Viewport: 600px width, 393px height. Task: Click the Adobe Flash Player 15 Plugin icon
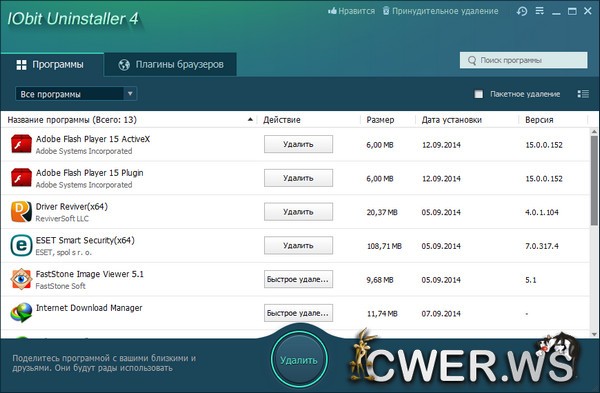click(21, 178)
